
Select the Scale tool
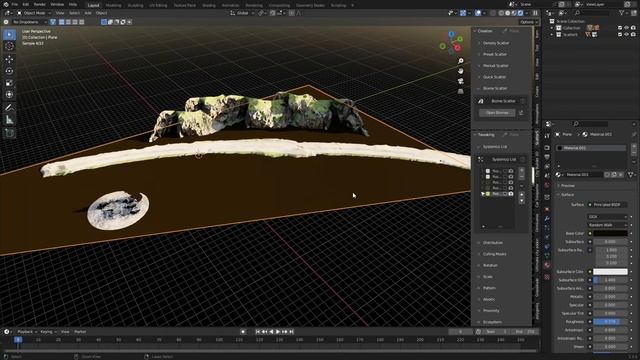[x=9, y=83]
